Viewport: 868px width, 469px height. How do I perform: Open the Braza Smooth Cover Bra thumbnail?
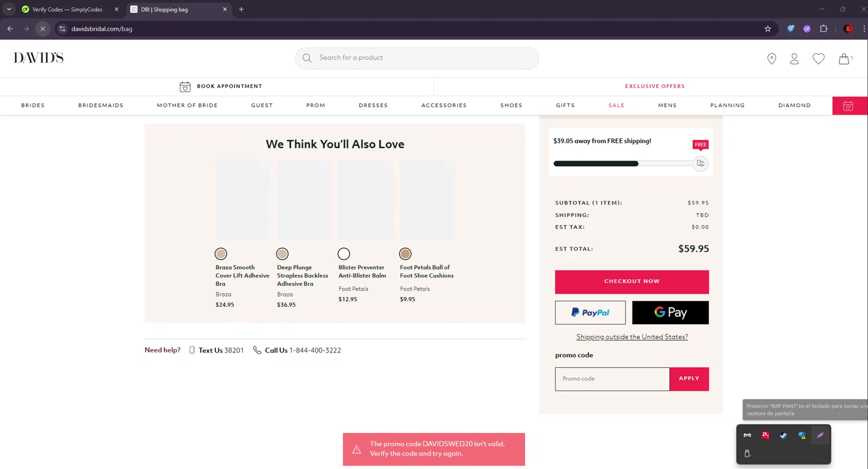point(243,200)
